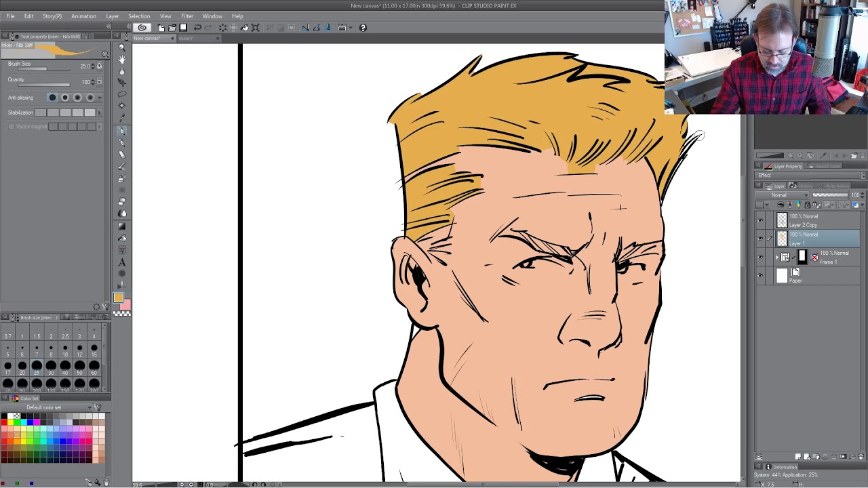Click layer opacity slider in Layer panel

(830, 195)
